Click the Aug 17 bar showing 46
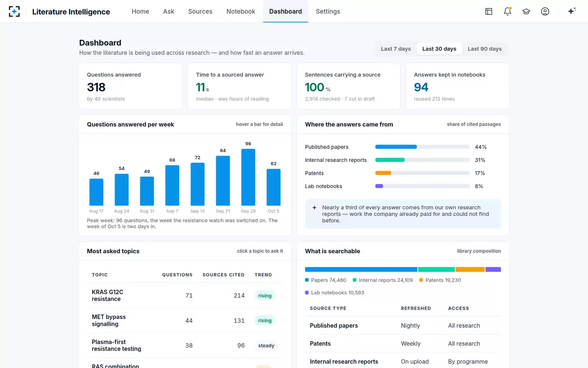588x368 pixels. 96,192
